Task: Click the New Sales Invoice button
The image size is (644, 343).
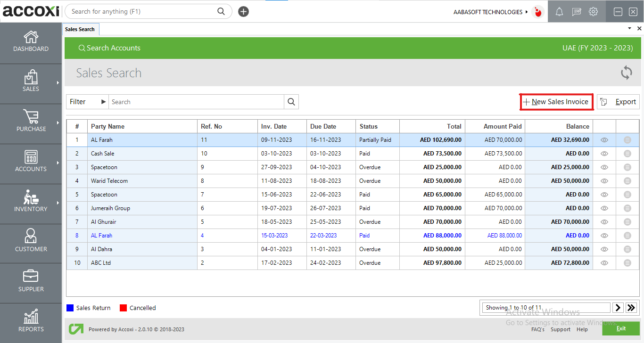Action: [x=556, y=102]
